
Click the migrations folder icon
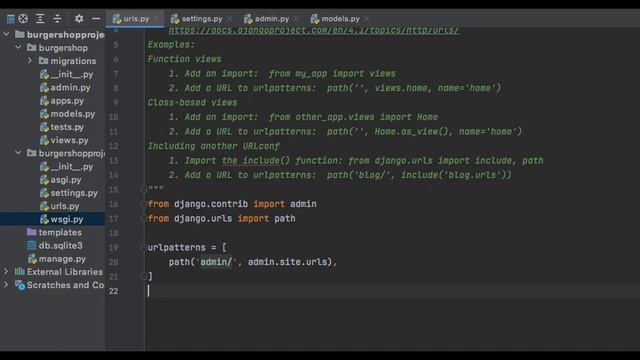[x=43, y=61]
